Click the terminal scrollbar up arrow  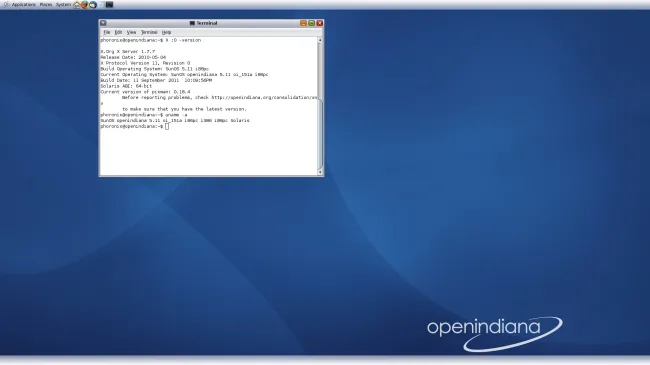coord(320,40)
